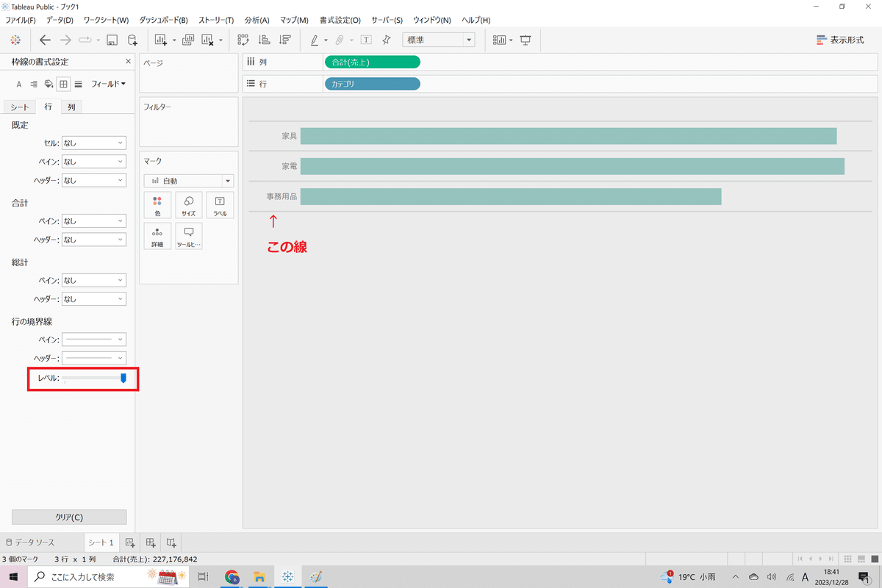Viewport: 882px width, 588px height.
Task: Click the Tableau start page icon
Action: pos(15,40)
